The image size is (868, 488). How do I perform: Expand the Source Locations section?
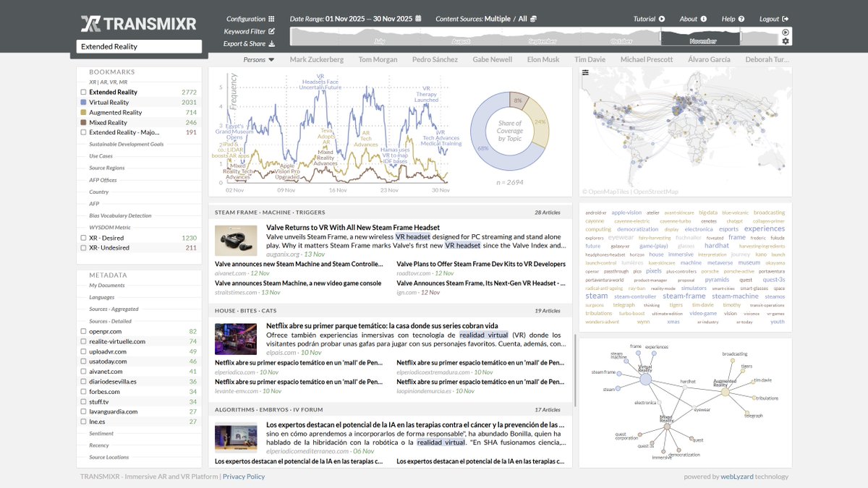(x=109, y=457)
